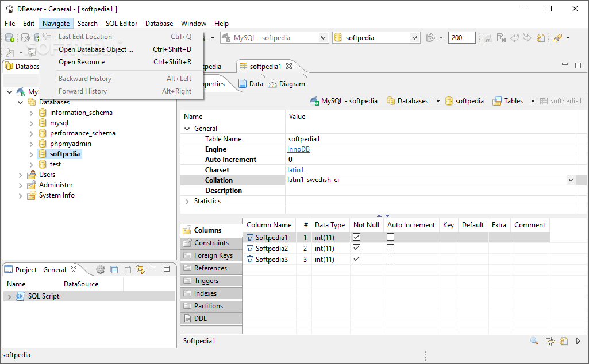Open the Indexes section
The height and width of the screenshot is (364, 589).
211,293
